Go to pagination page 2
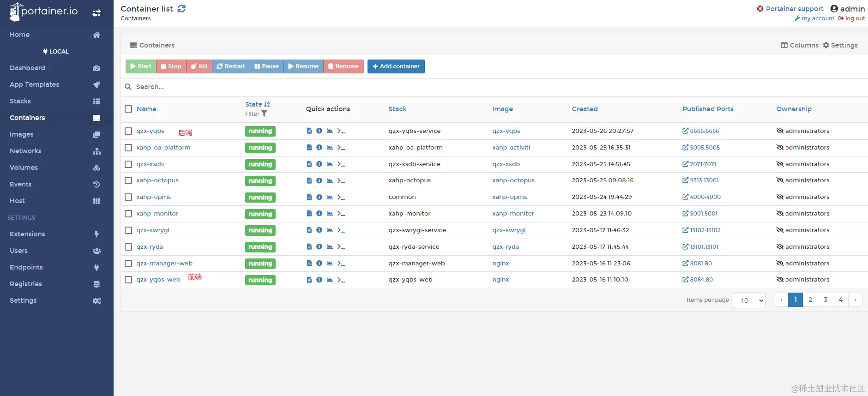This screenshot has height=396, width=868. 810,300
